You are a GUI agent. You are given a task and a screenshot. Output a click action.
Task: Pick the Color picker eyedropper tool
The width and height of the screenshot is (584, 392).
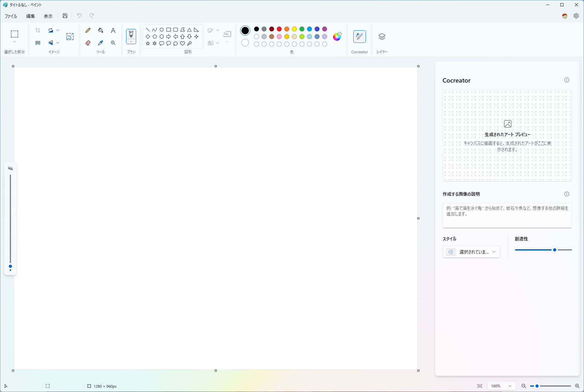click(x=100, y=43)
